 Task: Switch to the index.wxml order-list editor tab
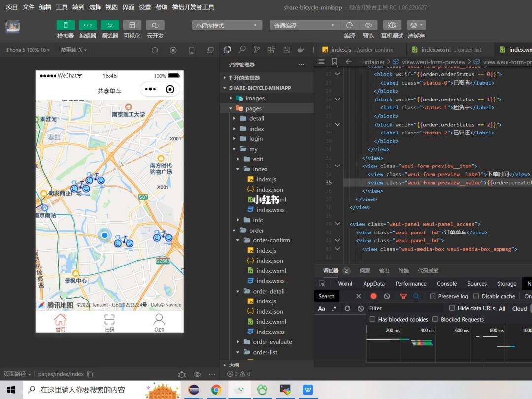coord(451,50)
